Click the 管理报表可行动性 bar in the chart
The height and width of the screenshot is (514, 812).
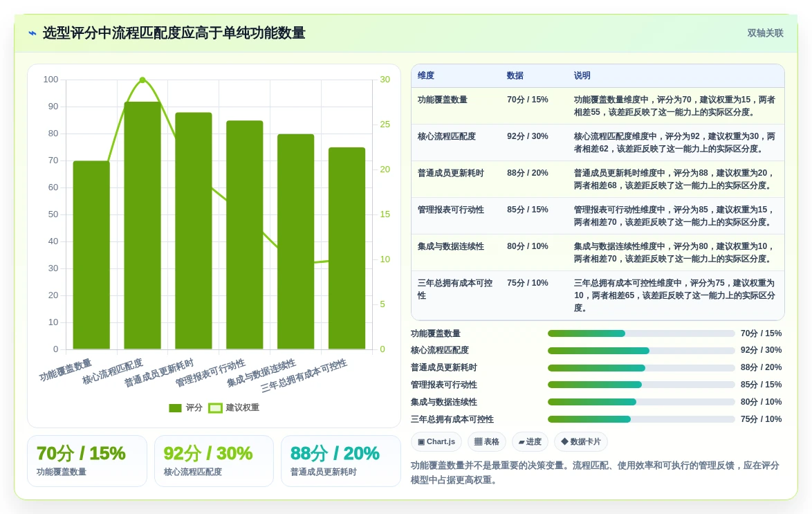pyautogui.click(x=244, y=235)
